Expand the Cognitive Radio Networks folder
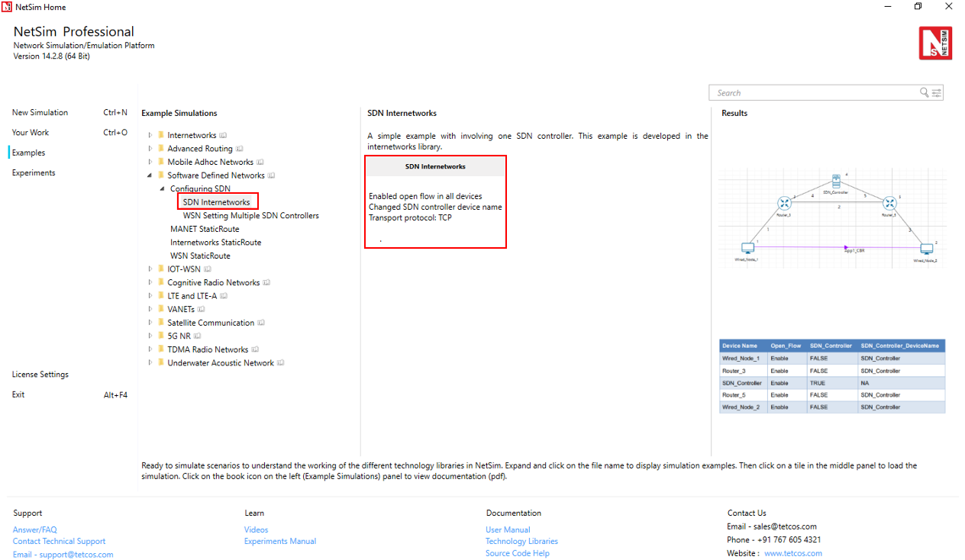This screenshot has width=965, height=560. coord(150,282)
